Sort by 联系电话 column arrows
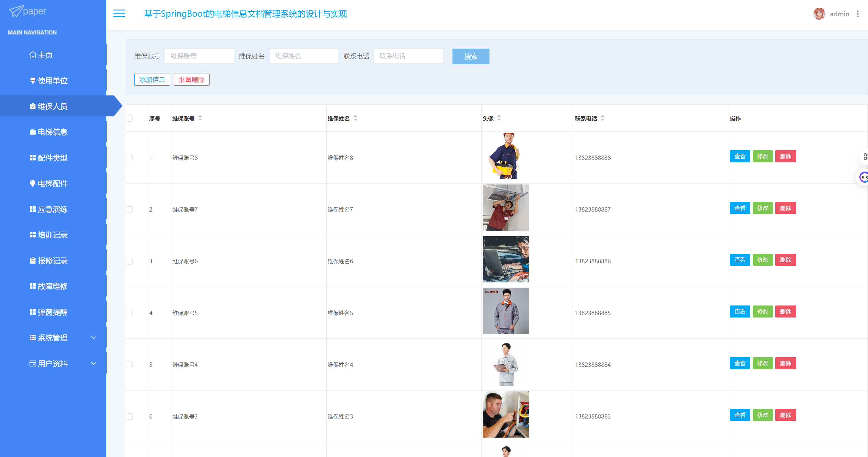Viewport: 868px width, 457px height. pos(603,118)
